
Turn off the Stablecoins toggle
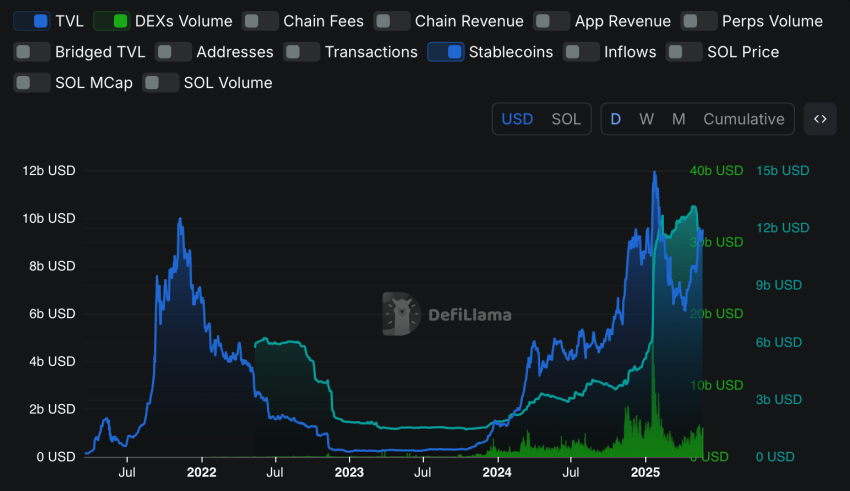click(x=445, y=52)
